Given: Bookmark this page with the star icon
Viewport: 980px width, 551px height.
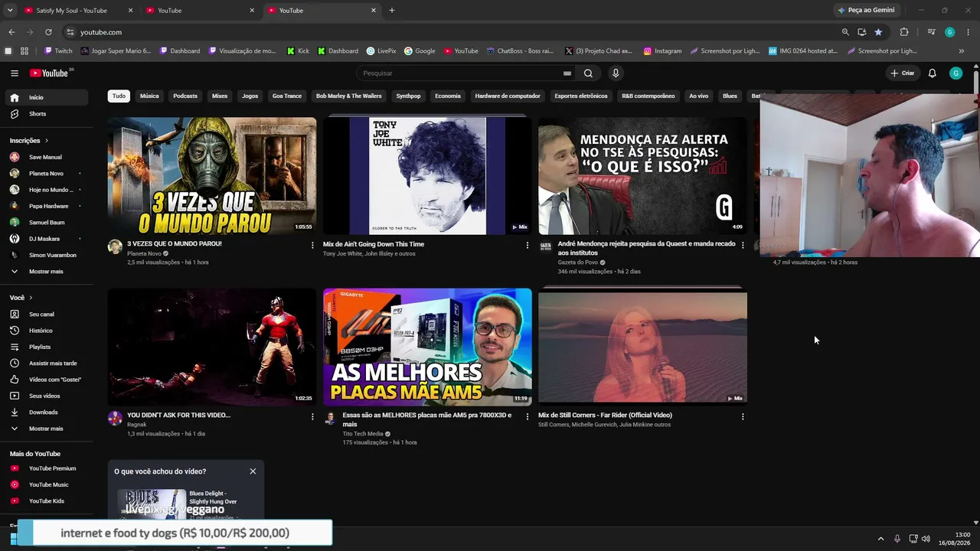Looking at the screenshot, I should coord(878,32).
